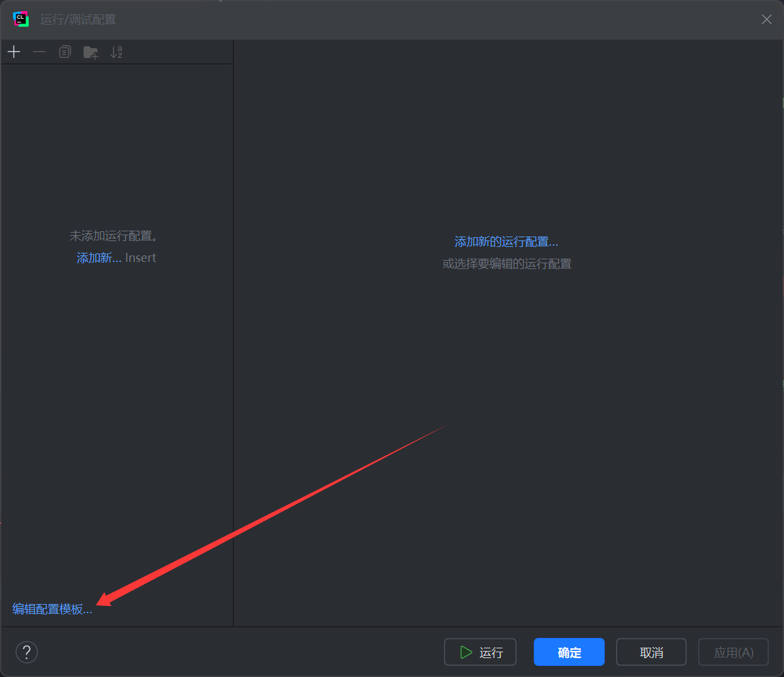Click the 运行/调试配置 title bar text
This screenshot has width=784, height=677.
point(78,20)
